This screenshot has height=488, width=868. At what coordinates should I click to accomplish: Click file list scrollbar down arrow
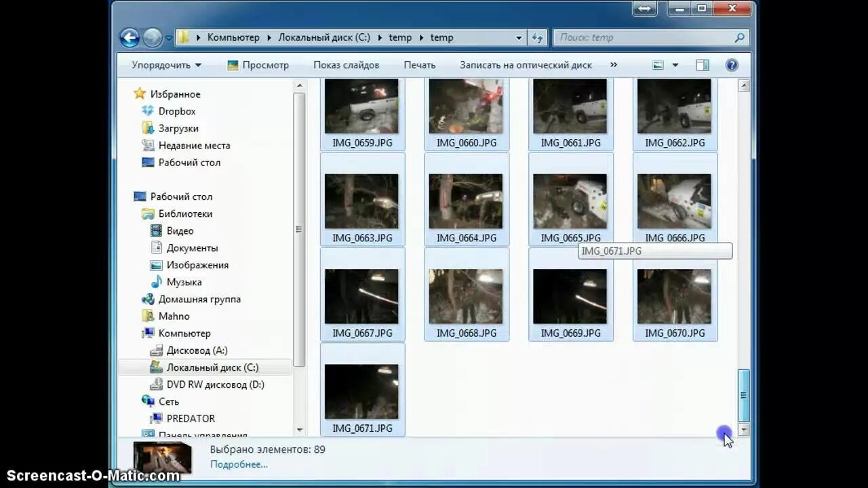743,429
